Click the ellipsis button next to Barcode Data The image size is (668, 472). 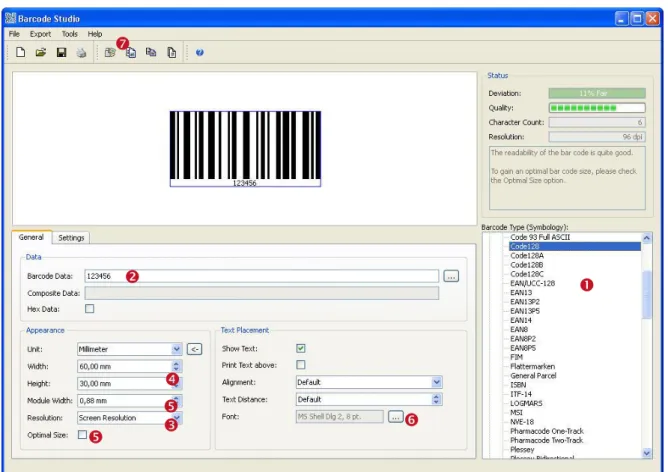point(451,276)
